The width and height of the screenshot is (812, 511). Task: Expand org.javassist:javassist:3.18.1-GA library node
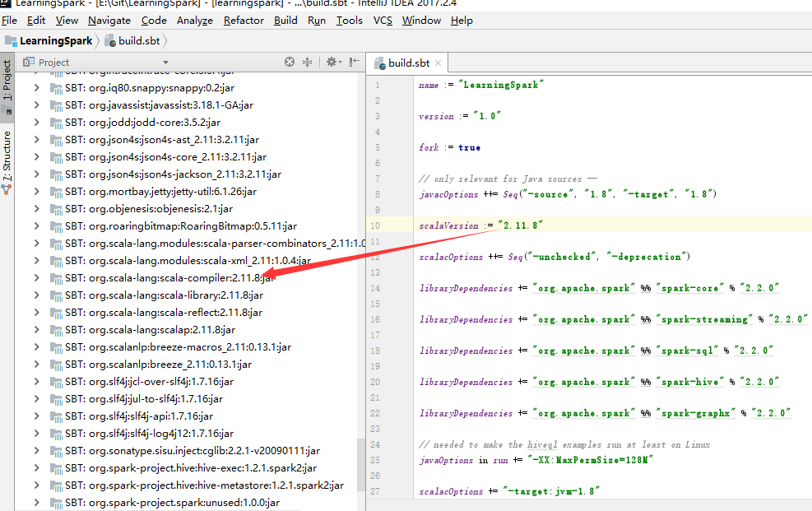pos(36,105)
